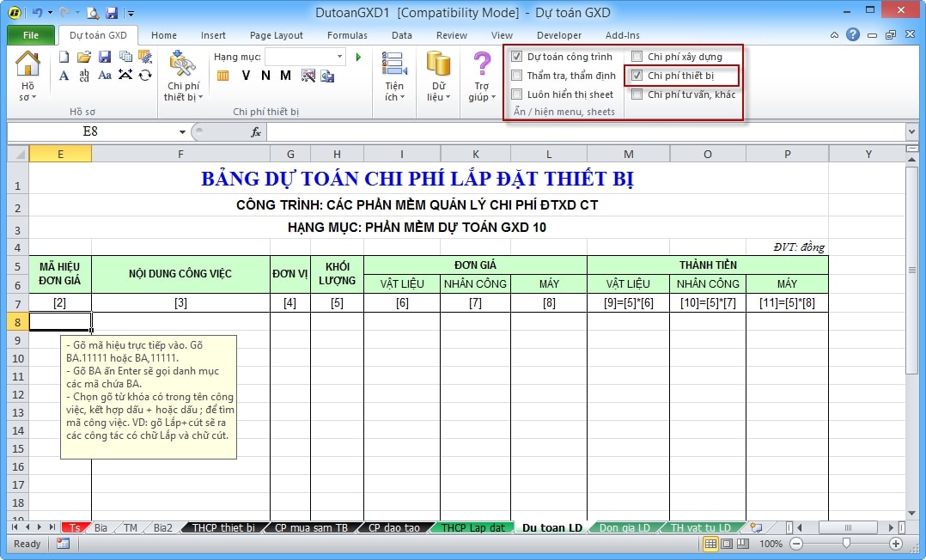The width and height of the screenshot is (926, 560).
Task: Click the orange table grid icon
Action: click(x=223, y=76)
